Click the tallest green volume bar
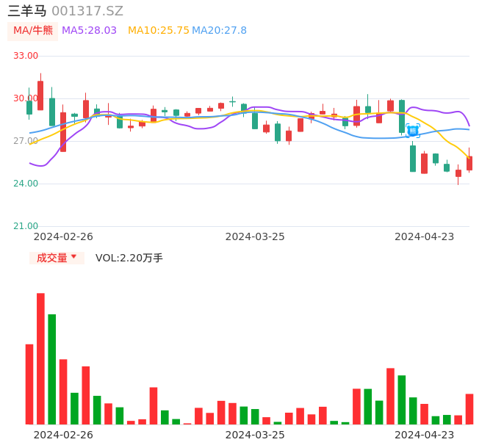 (52, 369)
